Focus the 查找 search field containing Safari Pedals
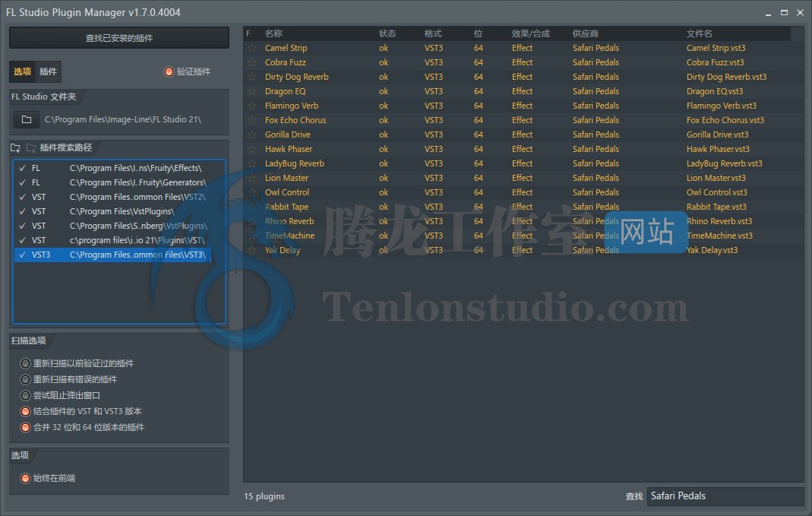Image resolution: width=812 pixels, height=516 pixels. coord(725,496)
